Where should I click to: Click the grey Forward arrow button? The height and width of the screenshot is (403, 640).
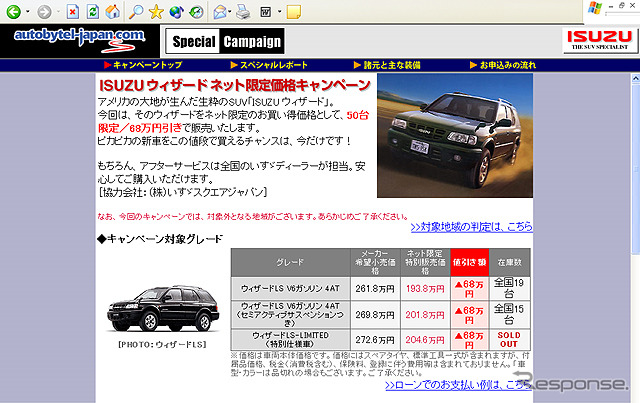pyautogui.click(x=44, y=11)
